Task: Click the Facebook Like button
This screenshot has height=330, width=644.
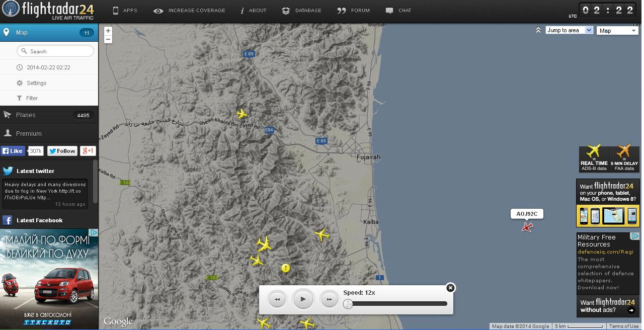Action: pos(13,151)
